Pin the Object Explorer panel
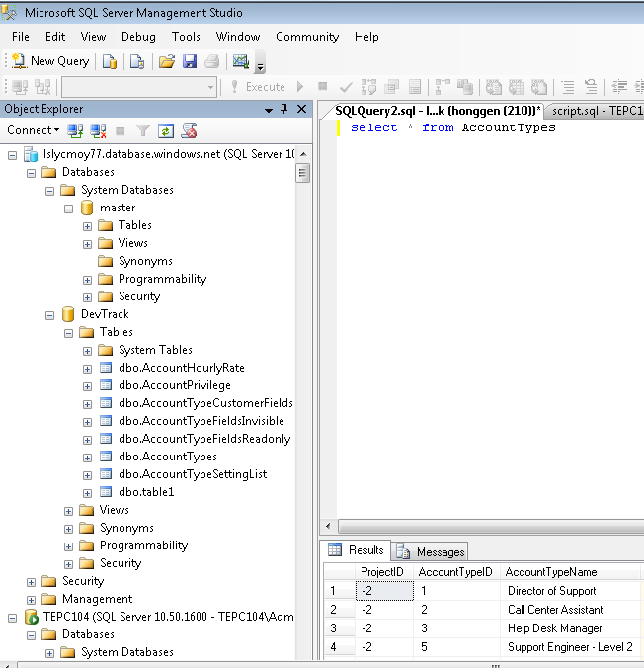Image resolution: width=644 pixels, height=668 pixels. pyautogui.click(x=284, y=109)
